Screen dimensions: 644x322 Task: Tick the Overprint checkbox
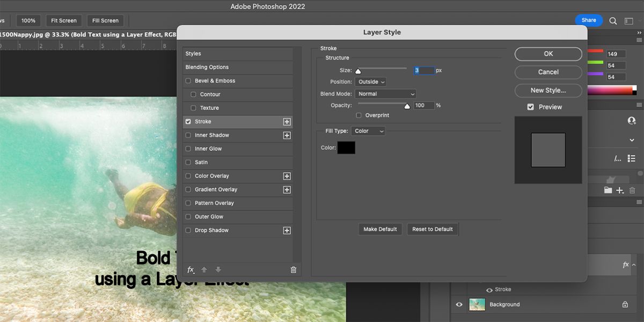(x=358, y=115)
